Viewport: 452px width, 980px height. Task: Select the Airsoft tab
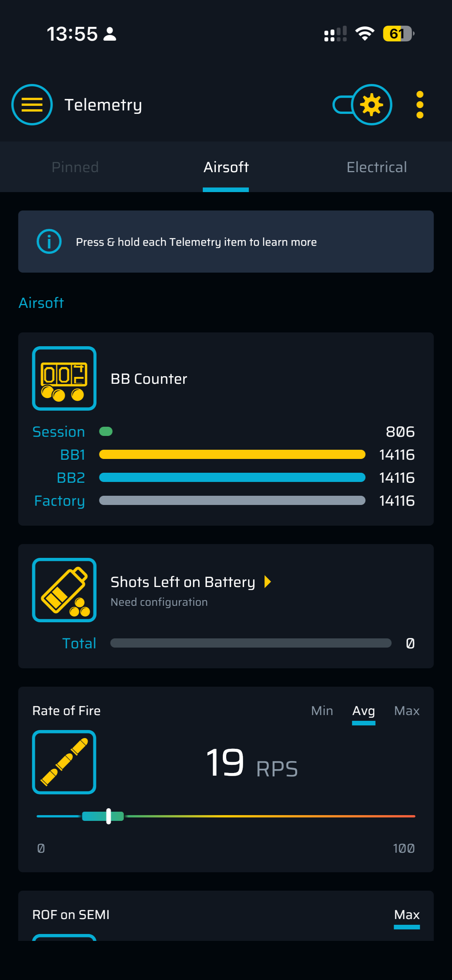pos(226,167)
